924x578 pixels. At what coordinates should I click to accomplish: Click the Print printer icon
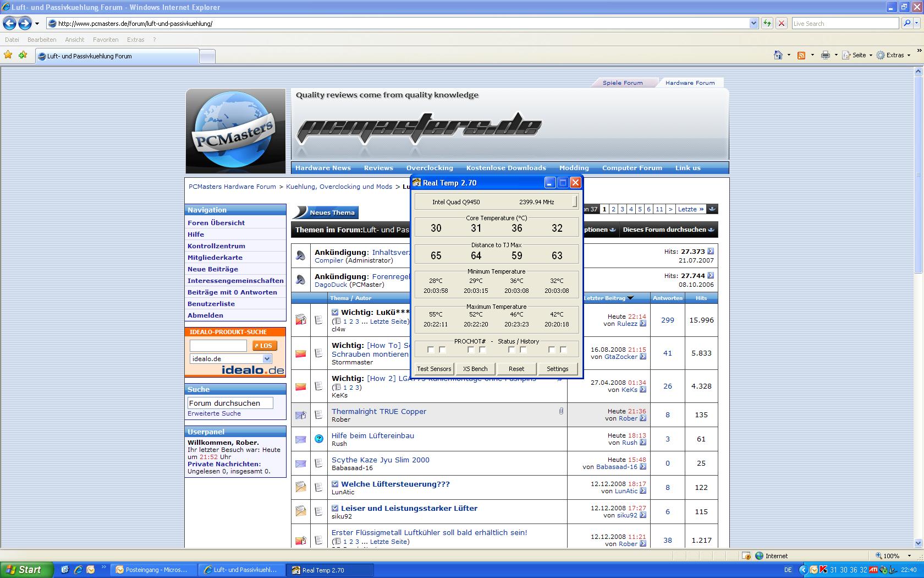(825, 55)
